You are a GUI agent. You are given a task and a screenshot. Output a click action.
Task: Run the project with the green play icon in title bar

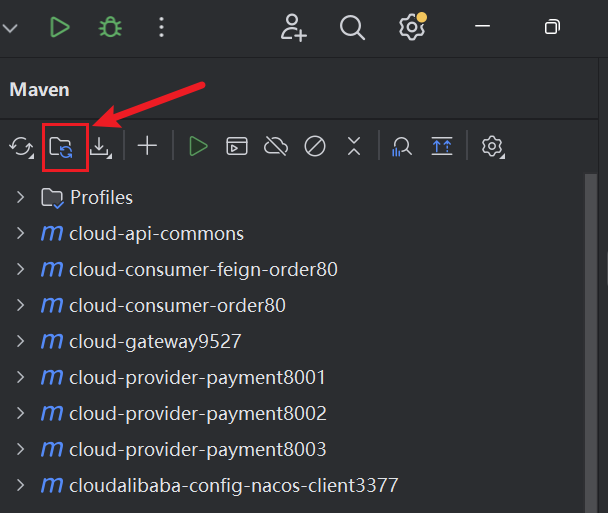pos(60,28)
